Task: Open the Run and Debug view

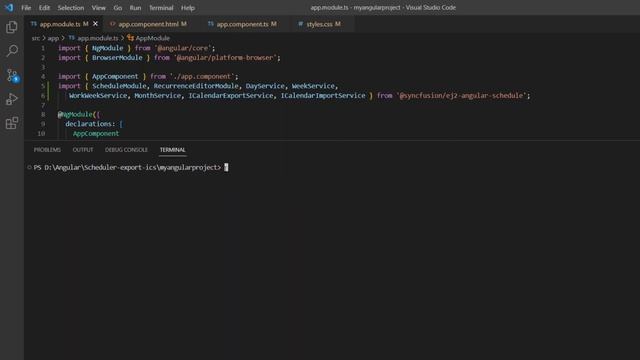Action: click(12, 99)
